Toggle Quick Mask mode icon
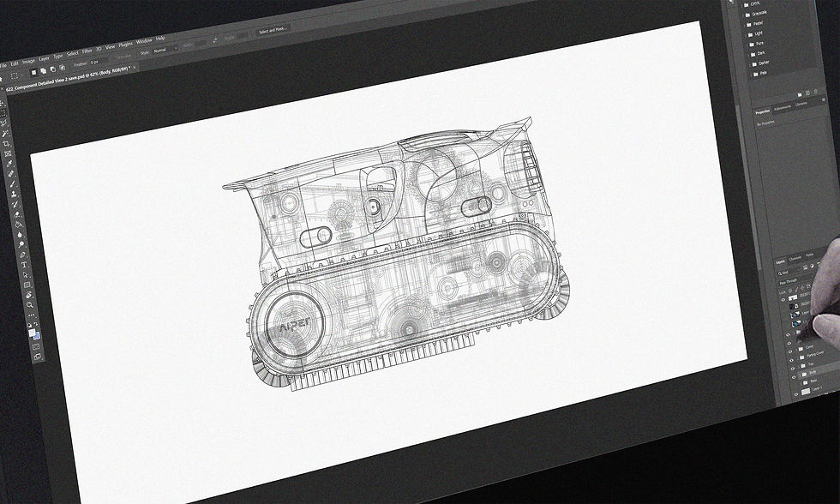This screenshot has height=504, width=840. 36,346
